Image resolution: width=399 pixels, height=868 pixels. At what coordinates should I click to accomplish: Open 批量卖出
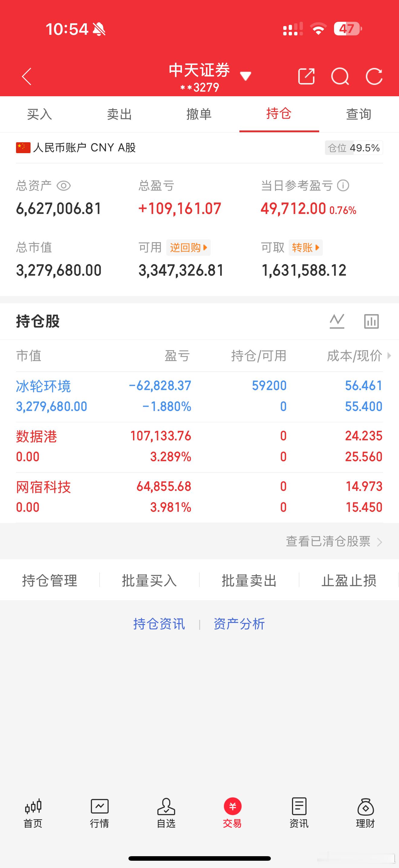(x=249, y=580)
